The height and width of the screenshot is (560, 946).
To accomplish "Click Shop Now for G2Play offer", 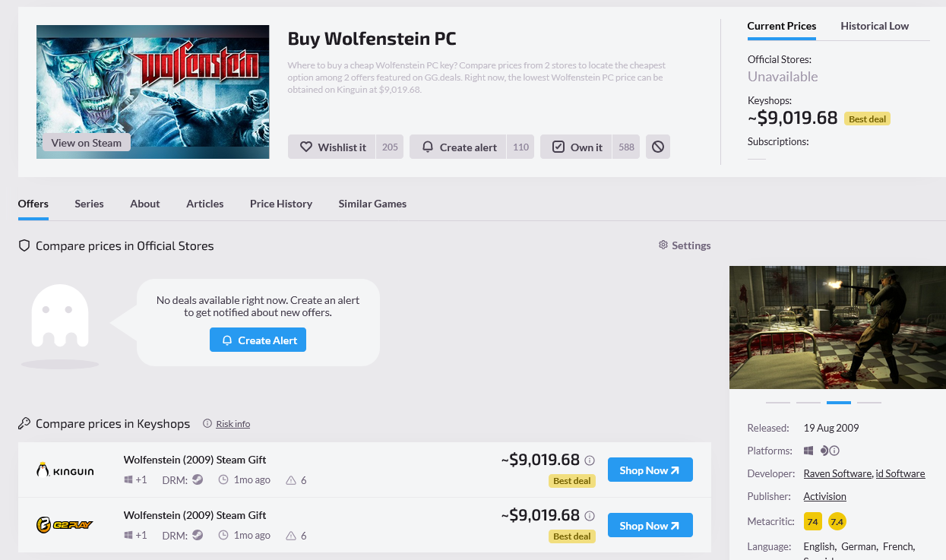I will [650, 526].
